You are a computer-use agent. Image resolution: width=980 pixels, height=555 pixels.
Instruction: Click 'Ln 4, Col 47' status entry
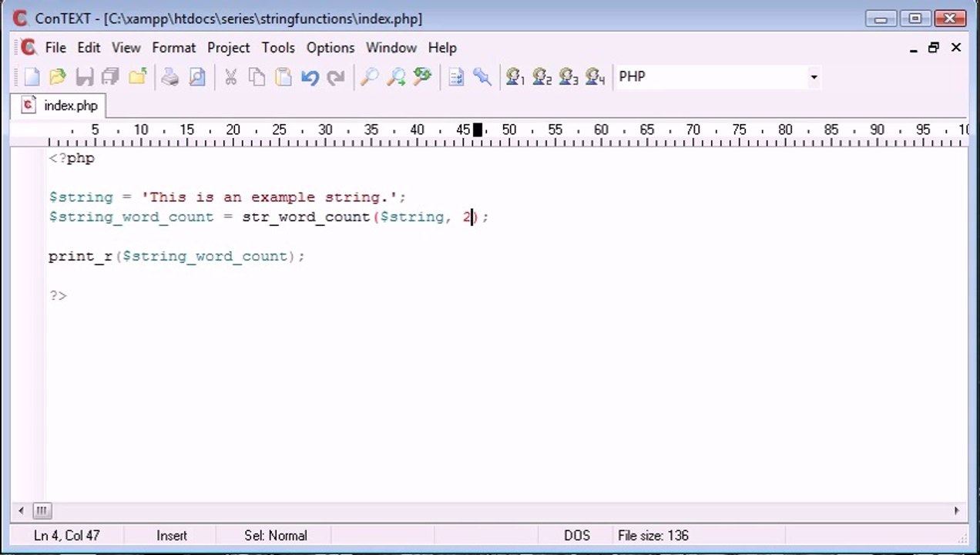(x=67, y=536)
